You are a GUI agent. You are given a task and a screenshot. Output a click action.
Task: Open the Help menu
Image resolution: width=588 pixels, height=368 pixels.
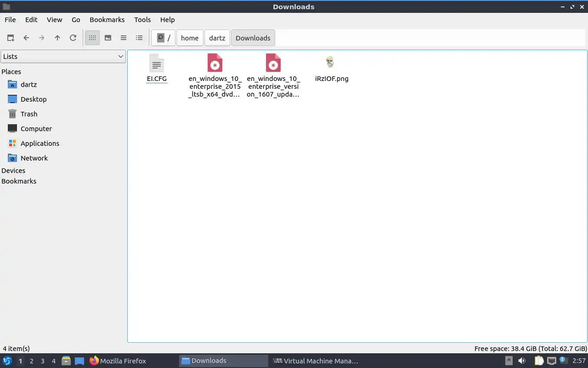pos(167,20)
